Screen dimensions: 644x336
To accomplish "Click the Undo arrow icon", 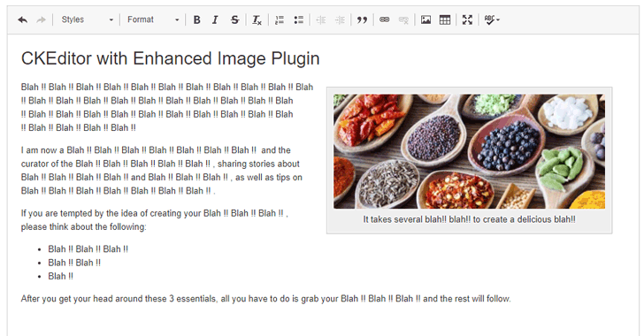I will (x=23, y=19).
